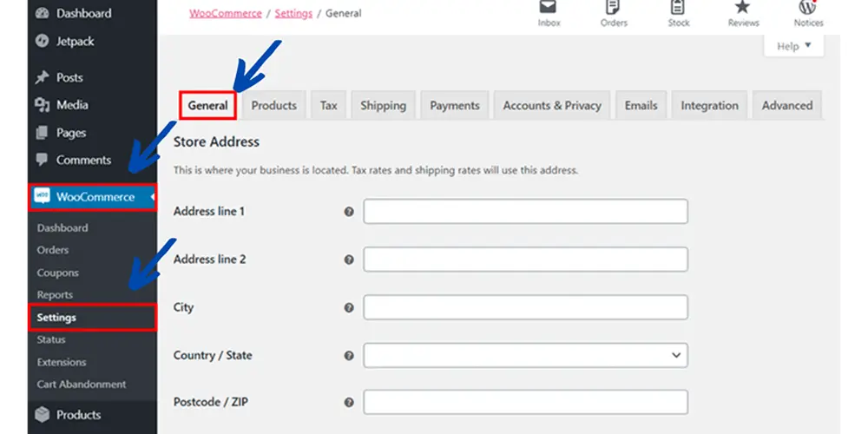Show help tip for City
868x434 pixels.
pos(349,308)
